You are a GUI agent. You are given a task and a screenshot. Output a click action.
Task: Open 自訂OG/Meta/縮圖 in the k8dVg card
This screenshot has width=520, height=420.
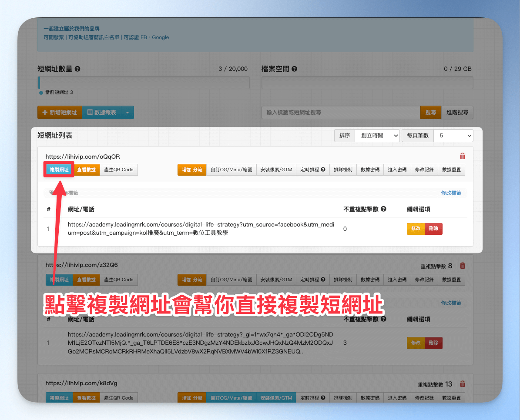tap(231, 397)
